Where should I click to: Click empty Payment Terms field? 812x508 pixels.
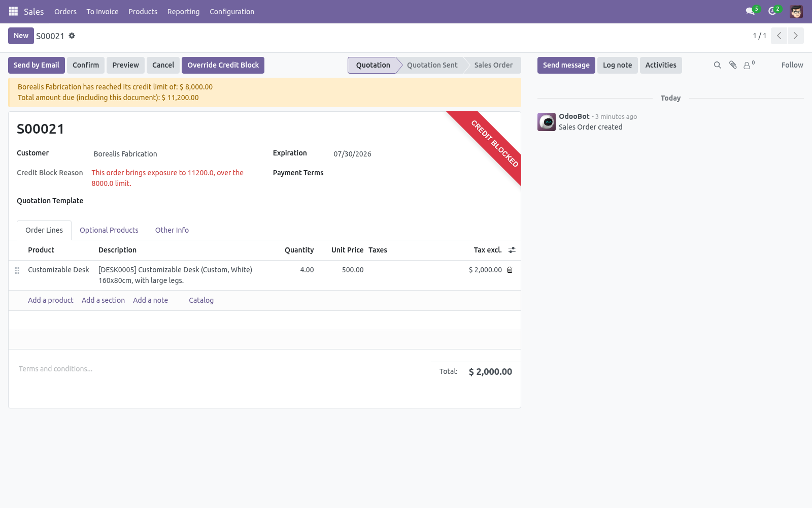(x=421, y=173)
